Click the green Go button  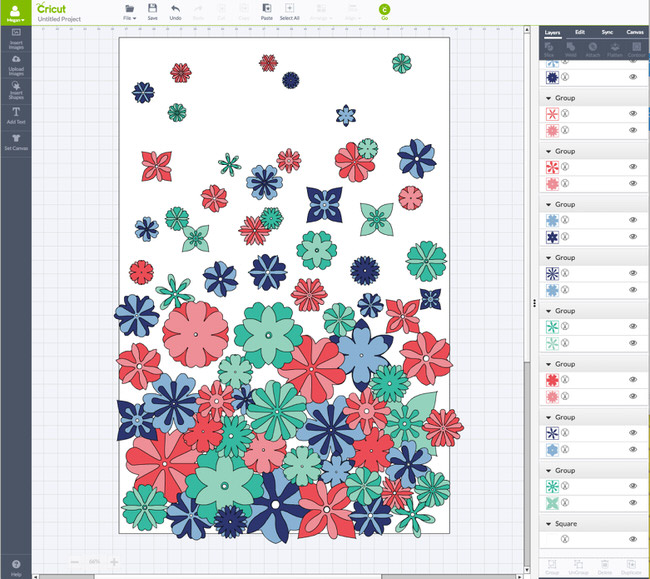pos(384,11)
